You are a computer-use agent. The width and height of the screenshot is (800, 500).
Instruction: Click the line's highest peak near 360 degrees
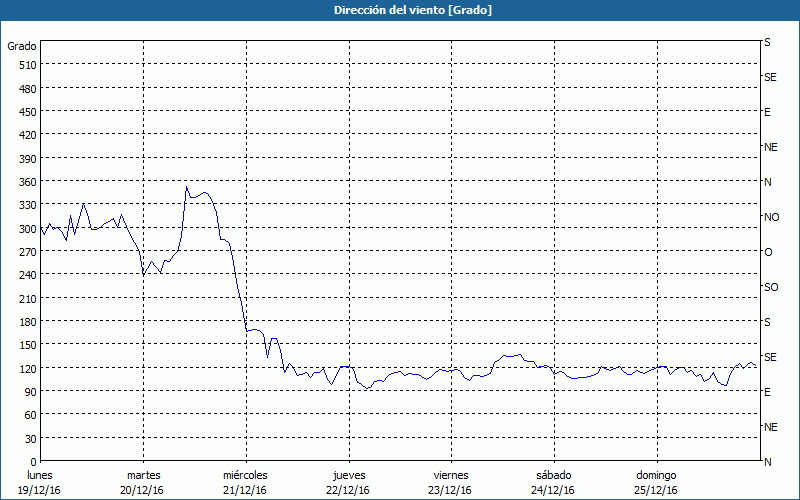186,186
